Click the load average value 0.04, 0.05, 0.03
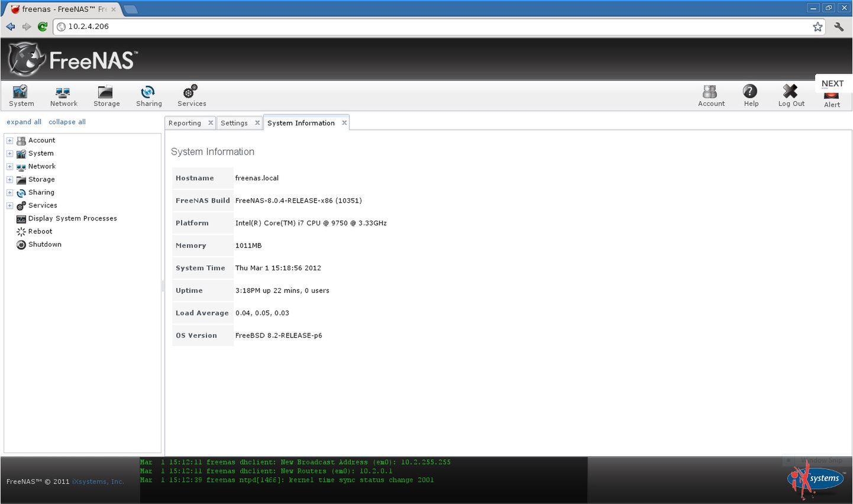853x504 pixels. (262, 313)
